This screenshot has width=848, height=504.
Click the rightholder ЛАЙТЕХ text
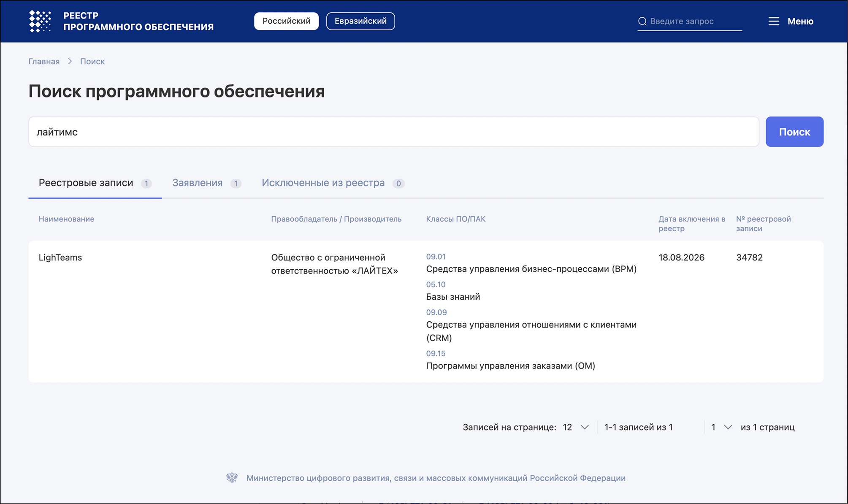tap(334, 264)
